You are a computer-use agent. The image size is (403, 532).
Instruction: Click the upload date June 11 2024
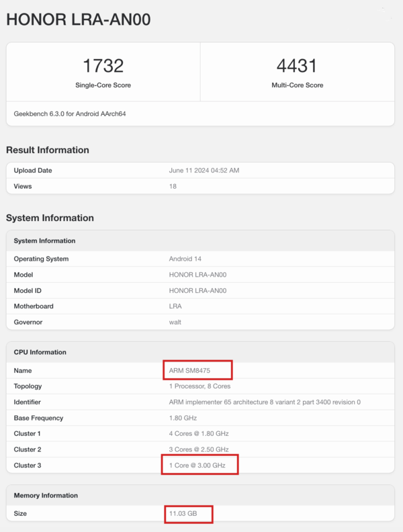pos(204,171)
